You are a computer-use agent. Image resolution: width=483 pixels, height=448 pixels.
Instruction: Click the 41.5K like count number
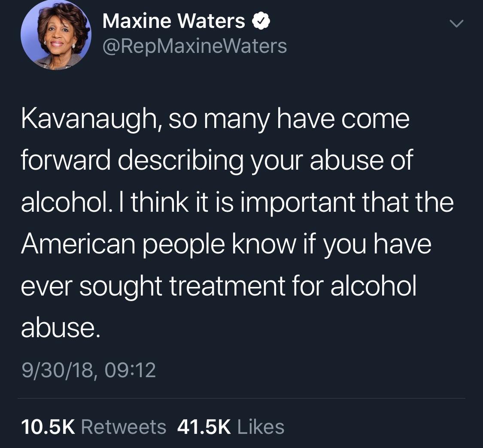point(204,427)
